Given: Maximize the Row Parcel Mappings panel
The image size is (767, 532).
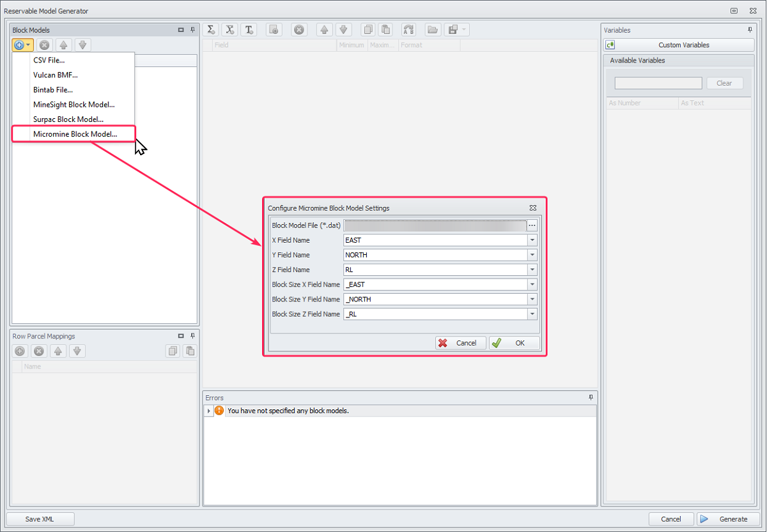Looking at the screenshot, I should [x=181, y=336].
